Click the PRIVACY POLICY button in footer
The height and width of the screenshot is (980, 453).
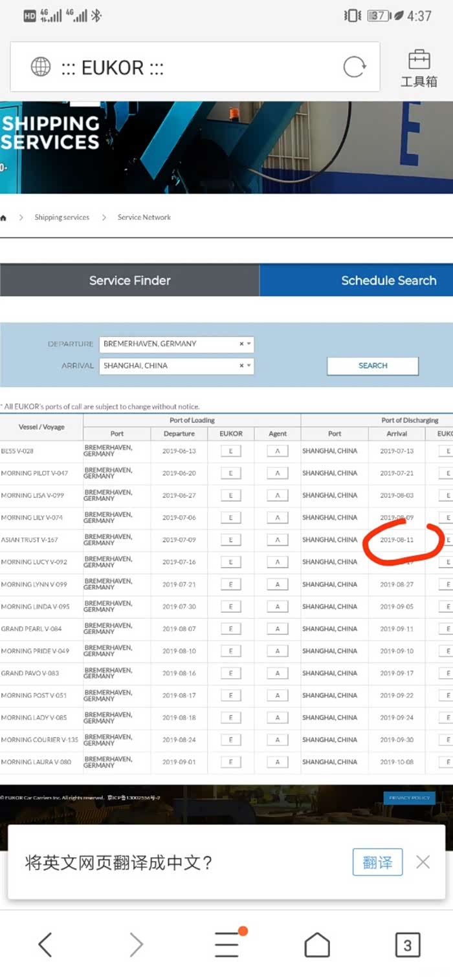410,798
